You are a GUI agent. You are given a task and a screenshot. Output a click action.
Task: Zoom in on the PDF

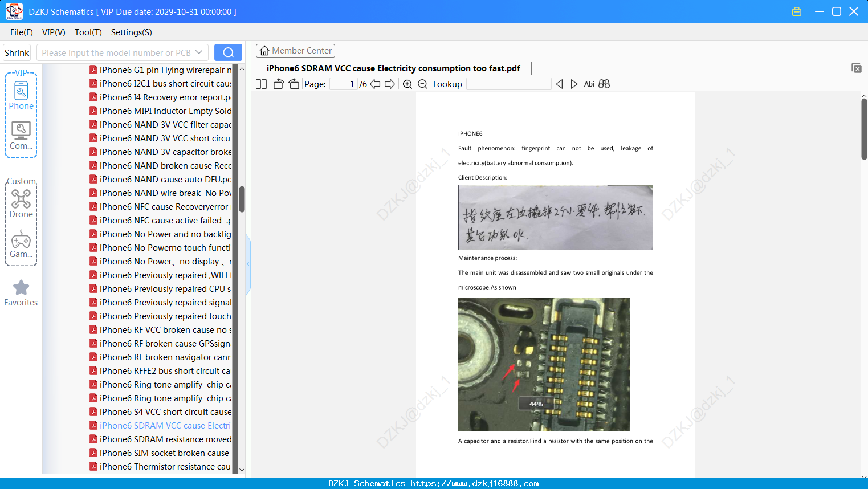tap(407, 84)
